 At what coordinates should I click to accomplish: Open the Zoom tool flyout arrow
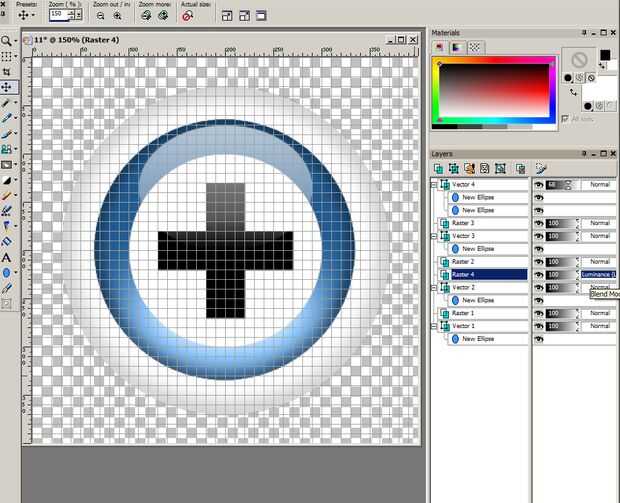tap(15, 41)
